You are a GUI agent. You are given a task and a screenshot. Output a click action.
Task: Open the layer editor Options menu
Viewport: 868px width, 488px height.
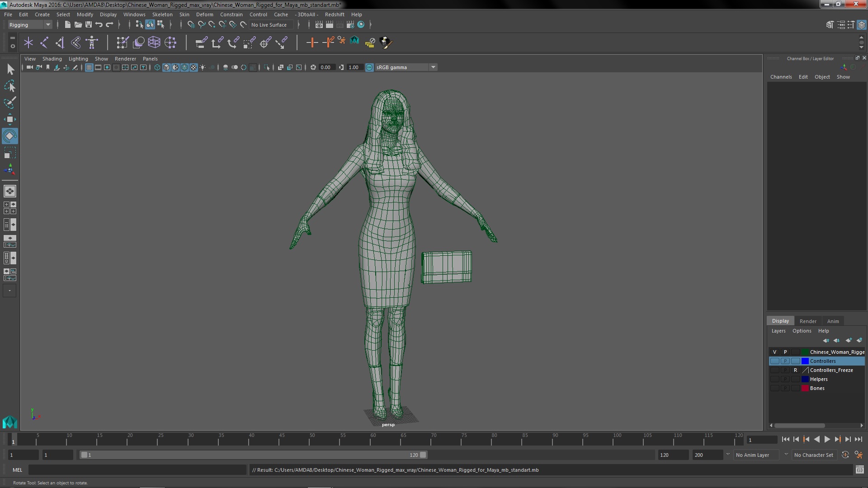point(802,331)
